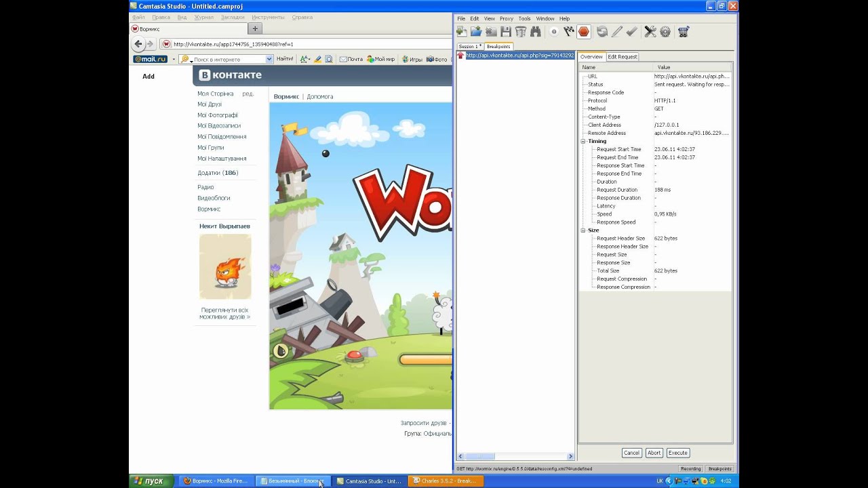Screen dimensions: 868x488
Task: Switch to Edit Request tab
Action: pos(622,57)
